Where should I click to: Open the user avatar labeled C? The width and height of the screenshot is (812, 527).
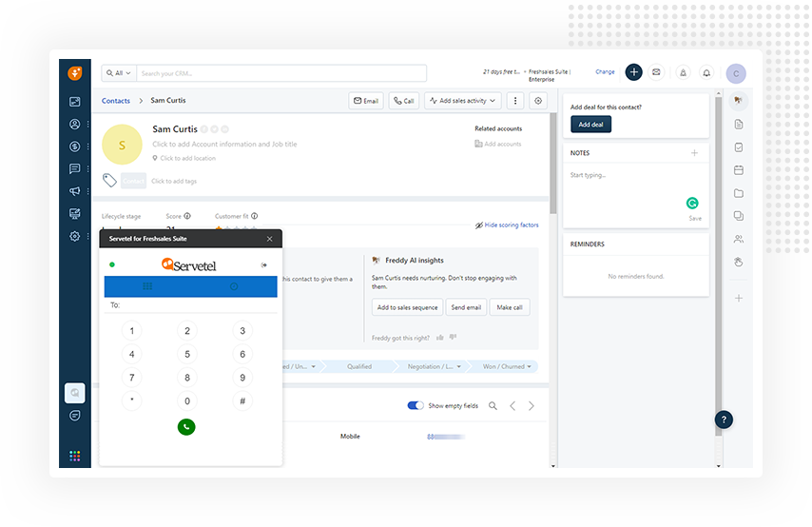736,73
